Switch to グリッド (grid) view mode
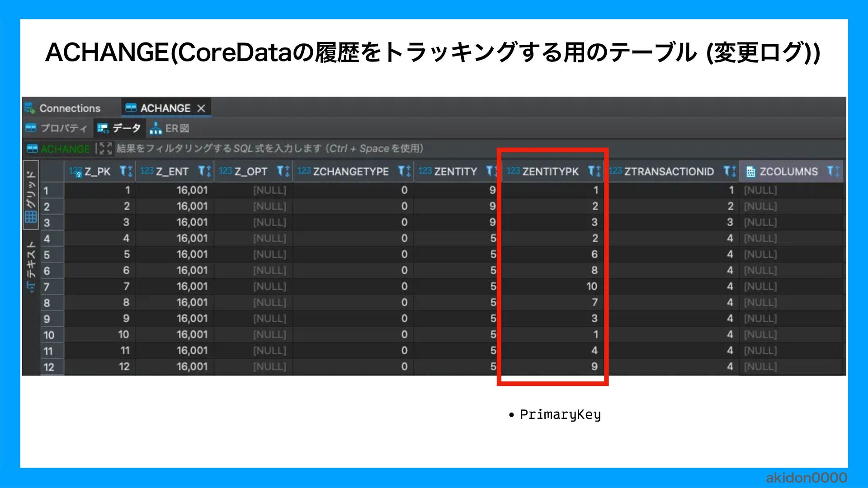This screenshot has width=868, height=488. (31, 195)
